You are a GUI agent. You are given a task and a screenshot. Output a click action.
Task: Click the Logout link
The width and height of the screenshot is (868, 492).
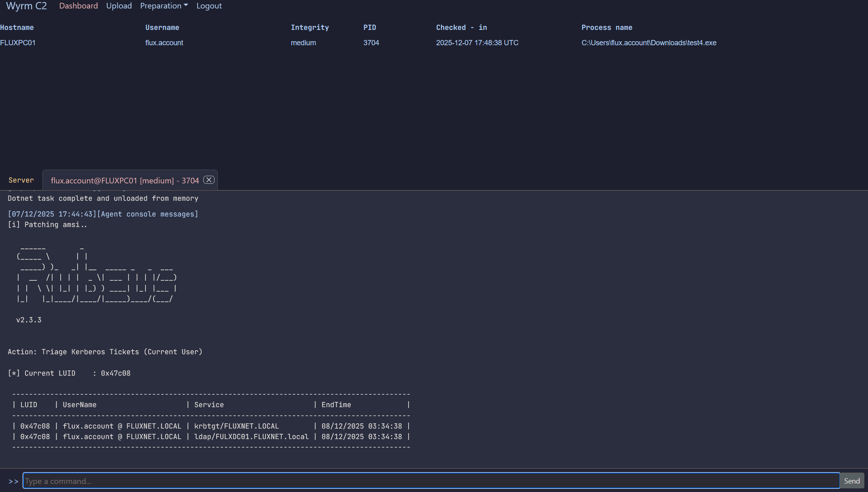(209, 6)
